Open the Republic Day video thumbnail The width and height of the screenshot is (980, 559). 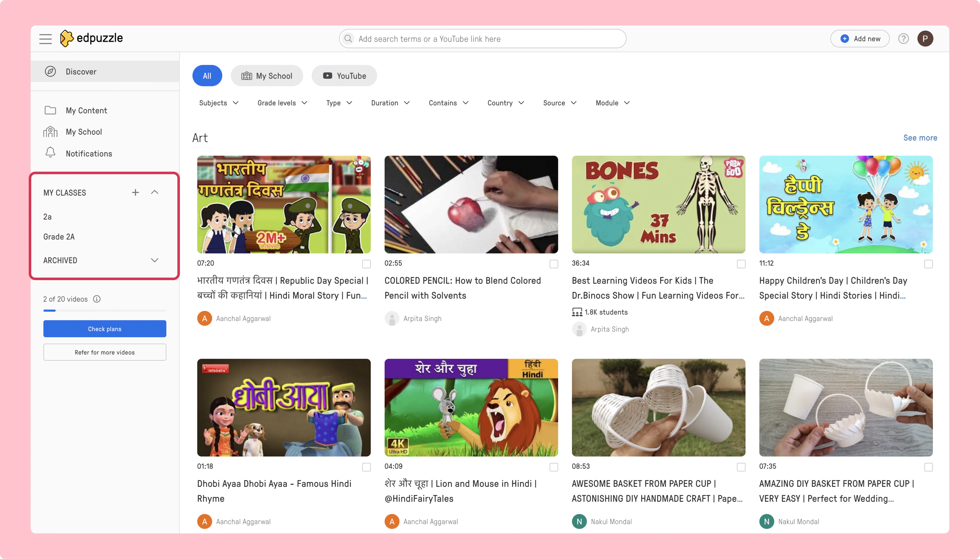(284, 204)
